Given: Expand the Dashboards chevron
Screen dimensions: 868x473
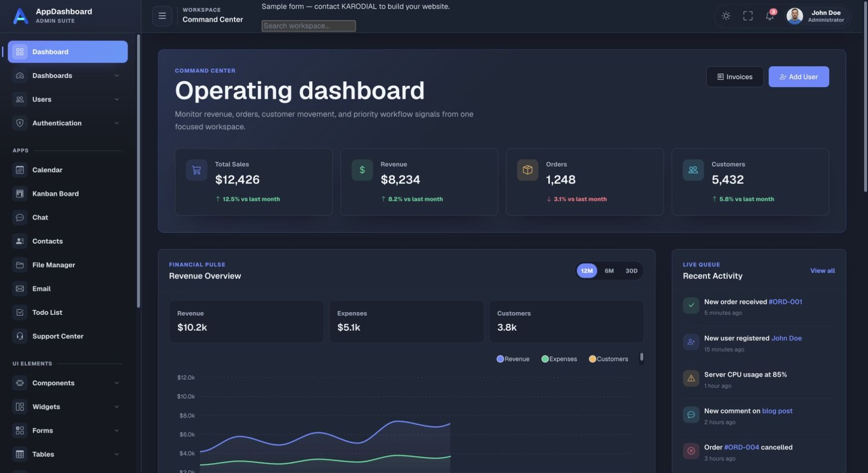Looking at the screenshot, I should (117, 75).
